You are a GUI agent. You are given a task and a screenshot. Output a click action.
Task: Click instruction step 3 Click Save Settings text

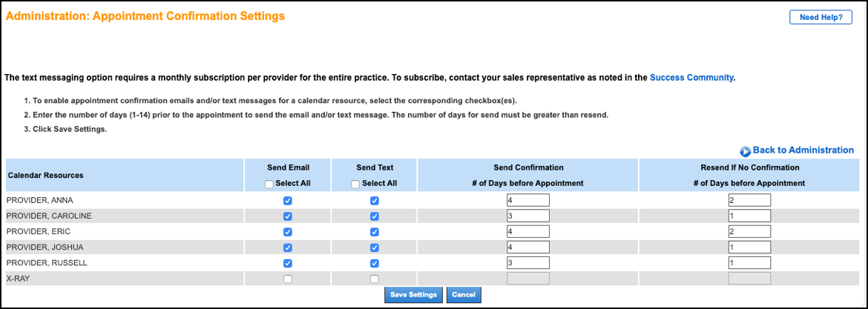65,130
